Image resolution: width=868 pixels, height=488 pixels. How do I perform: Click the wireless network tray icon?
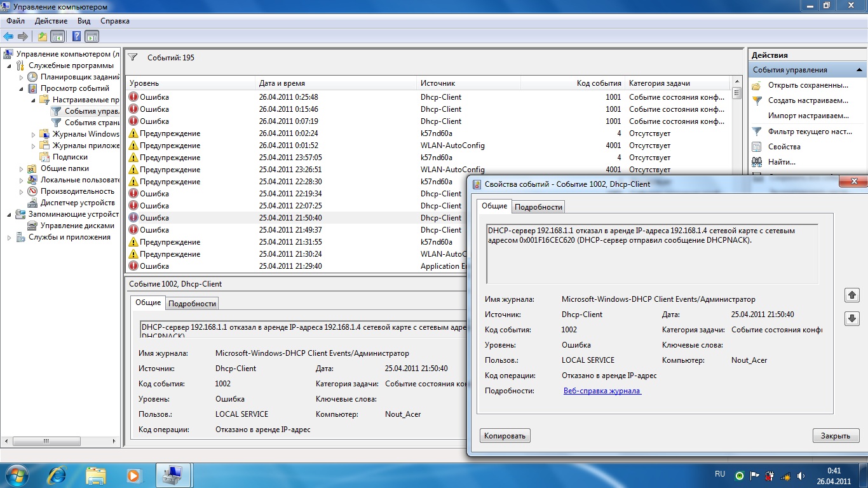(x=785, y=475)
